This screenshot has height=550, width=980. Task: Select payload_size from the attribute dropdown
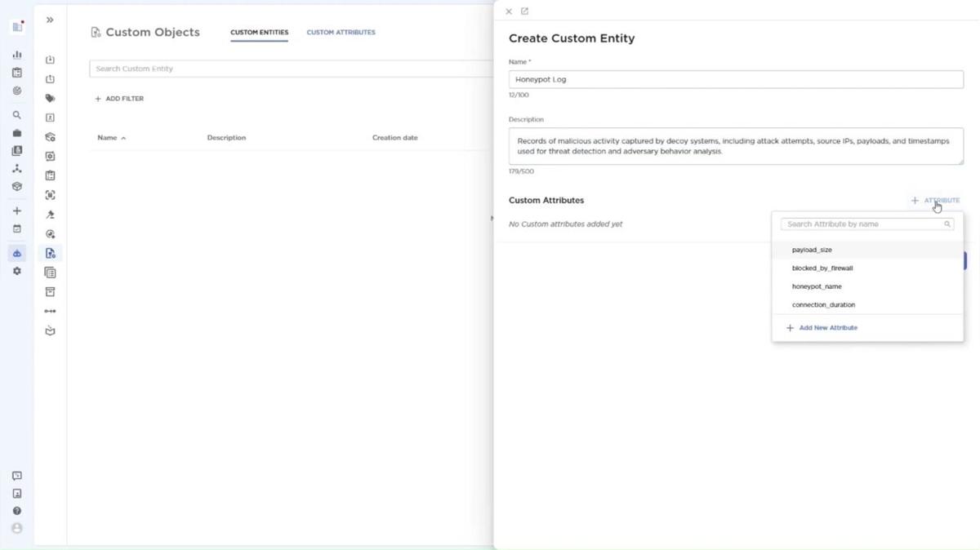pos(812,250)
